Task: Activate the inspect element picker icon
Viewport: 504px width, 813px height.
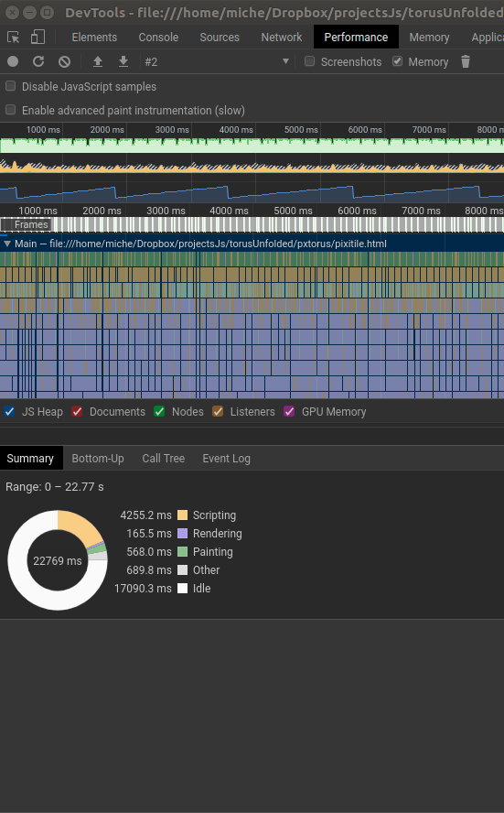Action: tap(13, 37)
